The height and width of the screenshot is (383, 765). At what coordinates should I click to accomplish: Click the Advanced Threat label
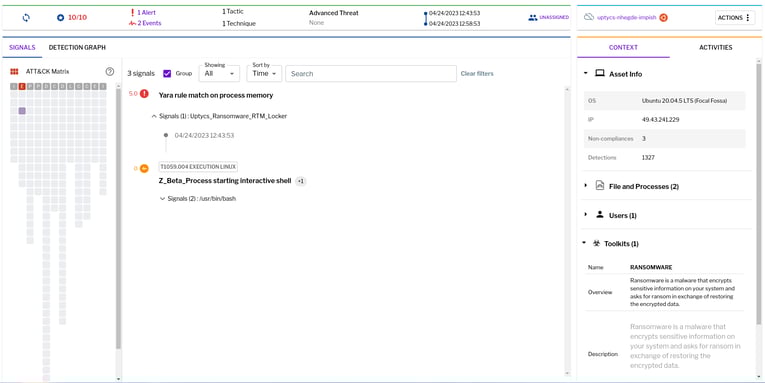click(x=334, y=13)
